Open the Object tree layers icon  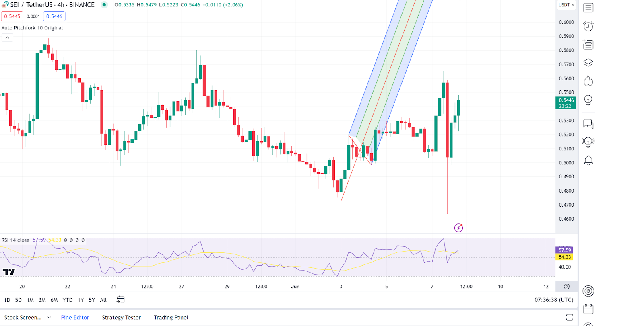(x=588, y=63)
